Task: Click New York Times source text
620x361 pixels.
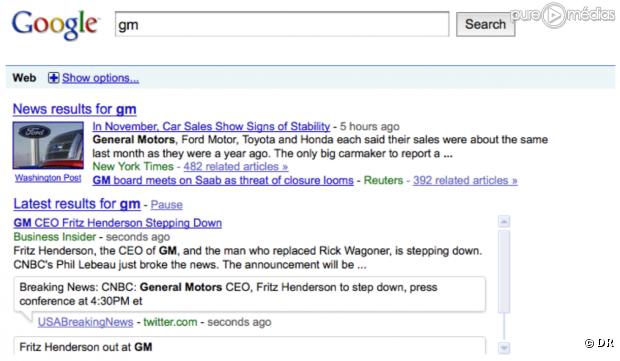Action: tap(133, 166)
